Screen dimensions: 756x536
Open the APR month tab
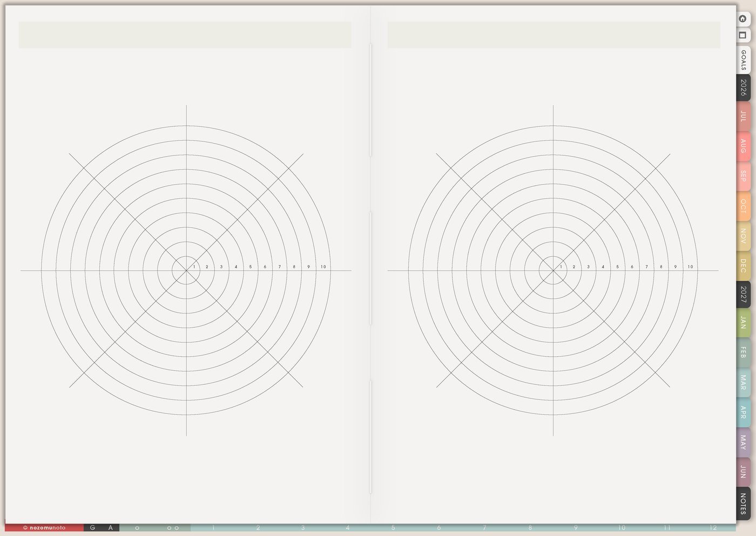pyautogui.click(x=743, y=412)
